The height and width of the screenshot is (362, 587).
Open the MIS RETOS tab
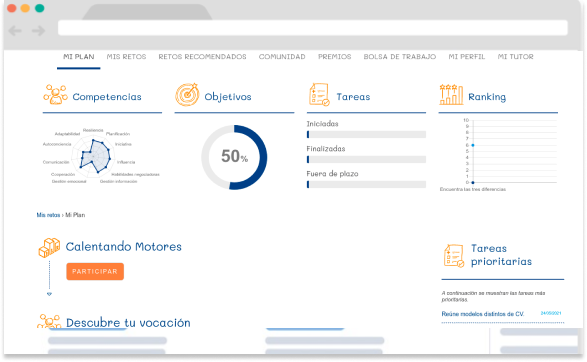pyautogui.click(x=126, y=57)
